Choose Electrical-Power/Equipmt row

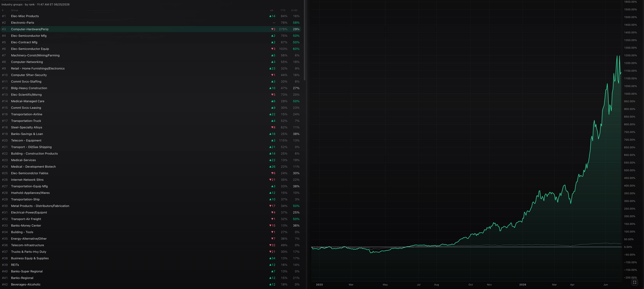[x=151, y=213]
